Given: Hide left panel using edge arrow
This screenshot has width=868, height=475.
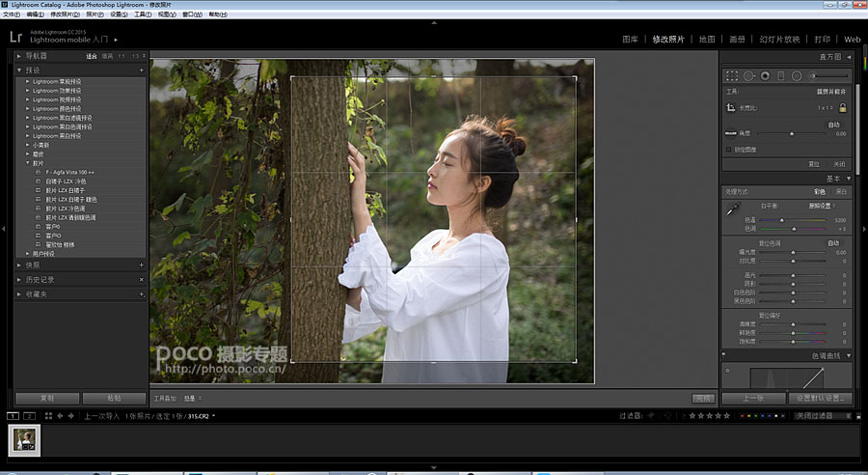Looking at the screenshot, I should coord(4,229).
